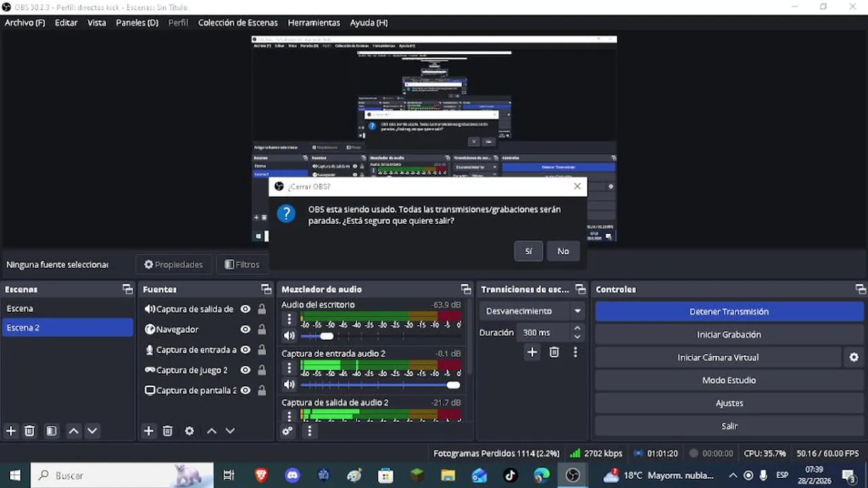
Task: Delete selected scene with trash icon
Action: point(30,430)
